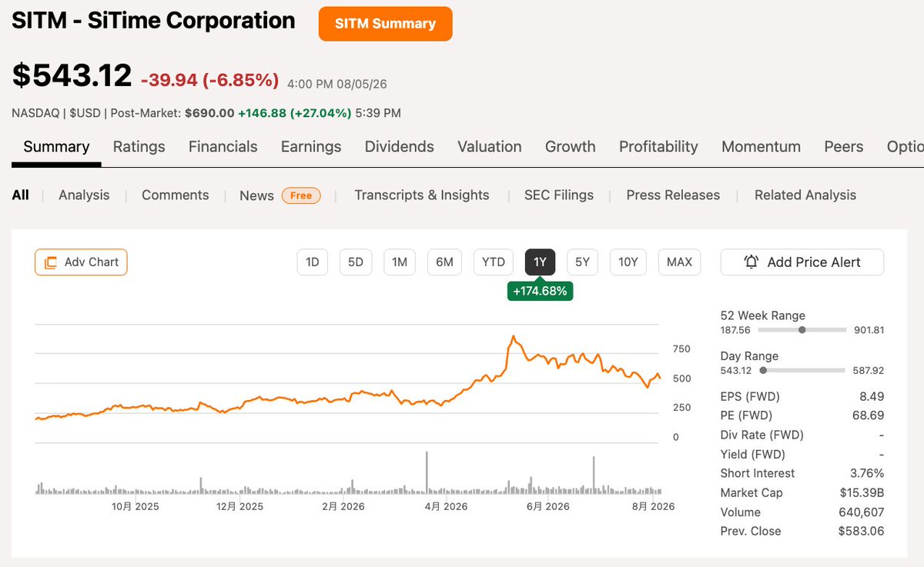Choose the YTD chart range
The width and height of the screenshot is (924, 567).
click(494, 262)
